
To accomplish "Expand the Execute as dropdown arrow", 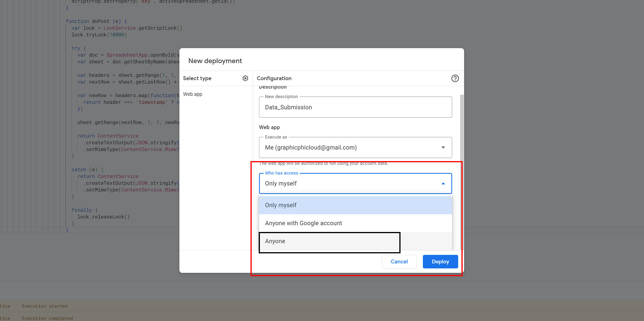I will click(443, 147).
